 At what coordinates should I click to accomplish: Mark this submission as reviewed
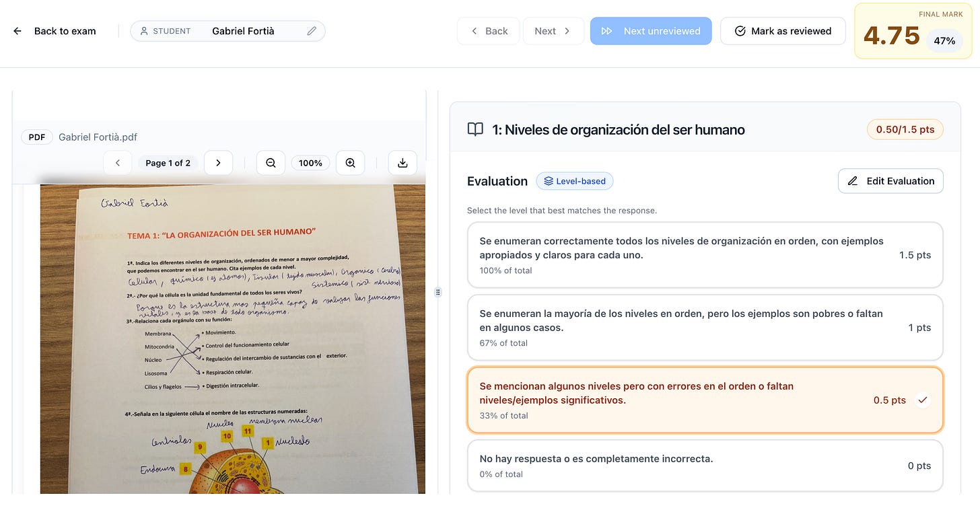pos(783,31)
